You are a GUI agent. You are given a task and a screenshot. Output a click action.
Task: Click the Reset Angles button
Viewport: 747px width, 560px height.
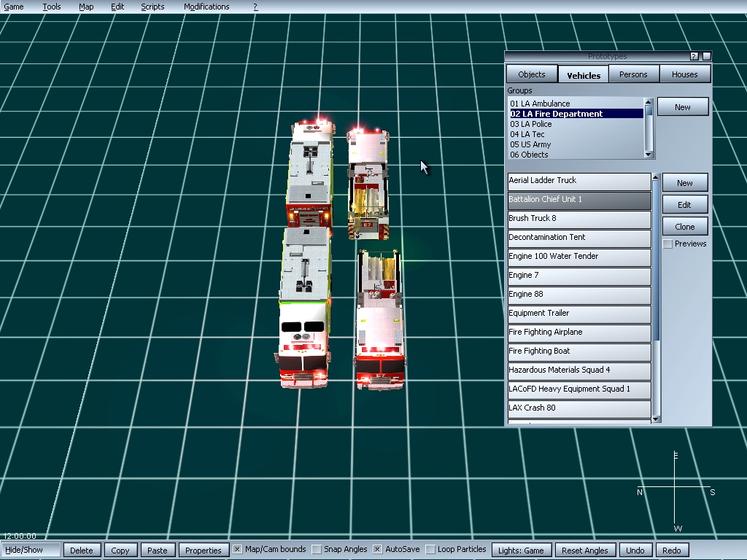point(585,551)
